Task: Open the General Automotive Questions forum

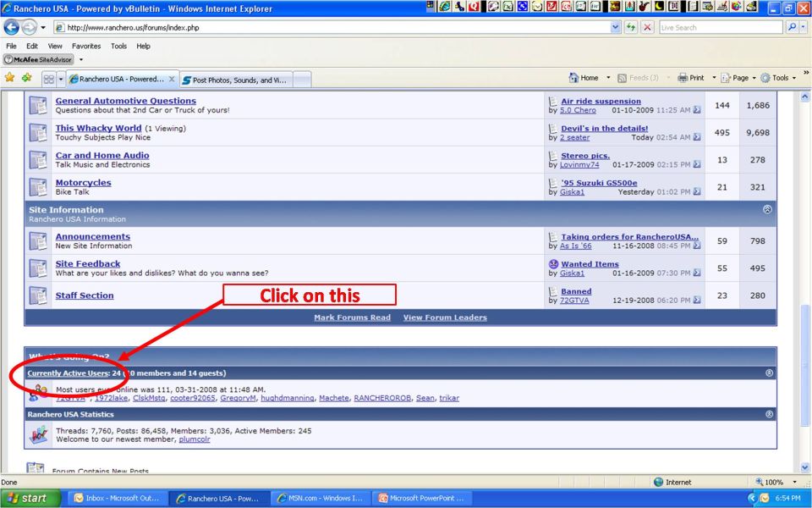Action: pos(126,101)
